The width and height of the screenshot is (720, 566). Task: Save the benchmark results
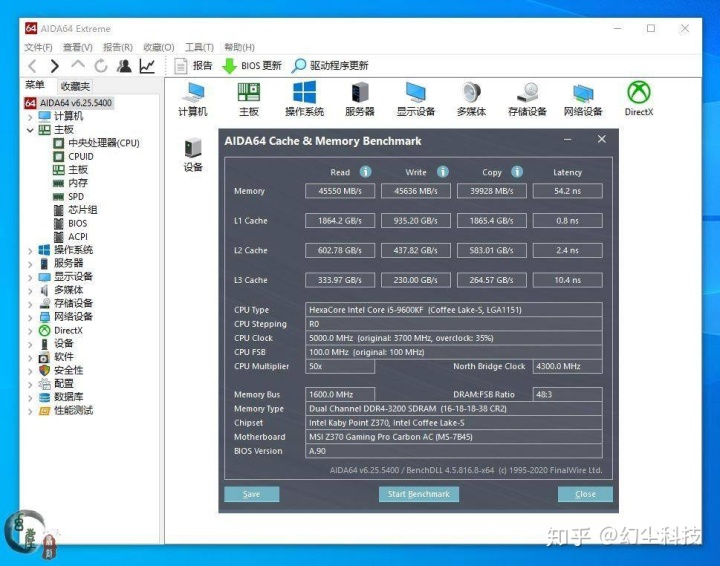pyautogui.click(x=252, y=494)
